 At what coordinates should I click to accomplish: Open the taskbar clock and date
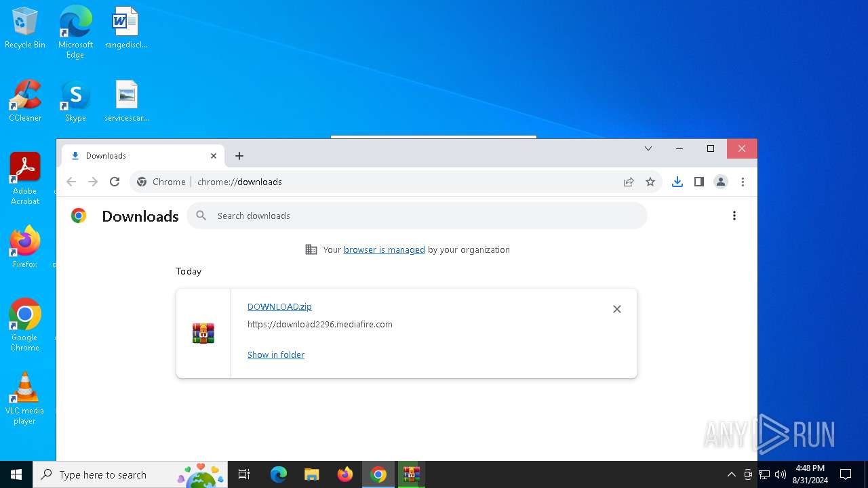click(x=810, y=474)
